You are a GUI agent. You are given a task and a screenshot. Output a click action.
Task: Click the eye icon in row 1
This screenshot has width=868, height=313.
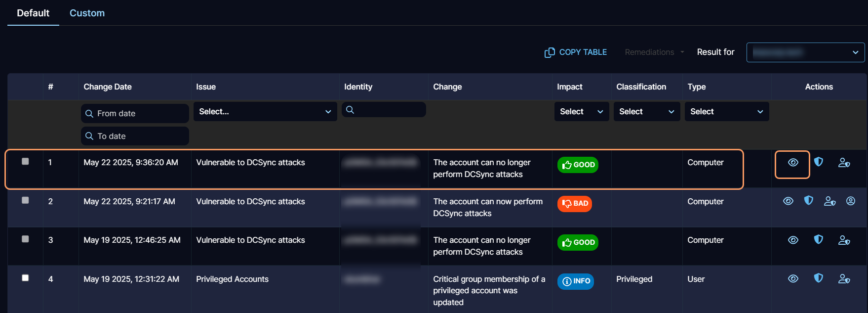click(x=792, y=163)
